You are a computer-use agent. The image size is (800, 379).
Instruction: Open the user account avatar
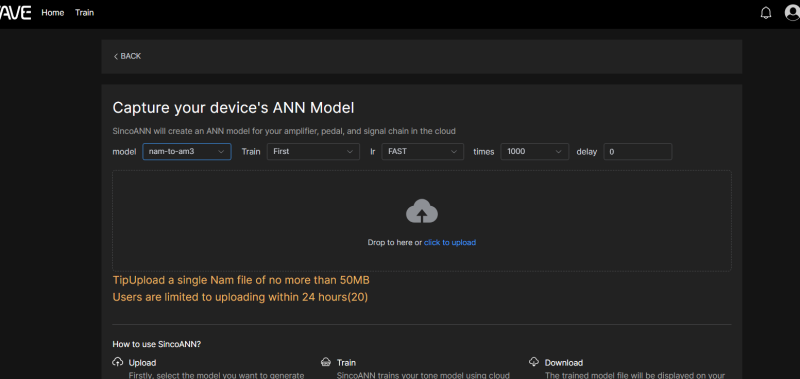pos(792,13)
